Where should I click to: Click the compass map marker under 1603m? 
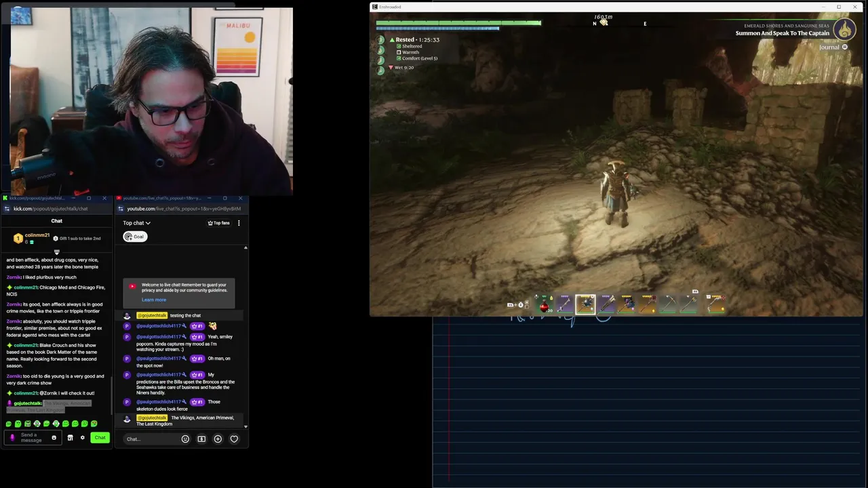[604, 23]
